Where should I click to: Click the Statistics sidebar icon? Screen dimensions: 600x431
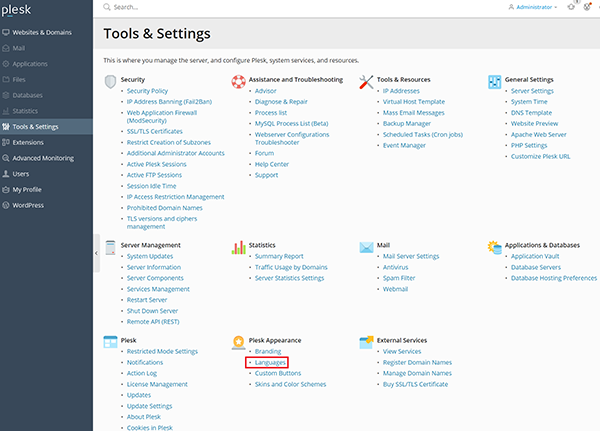pyautogui.click(x=6, y=111)
